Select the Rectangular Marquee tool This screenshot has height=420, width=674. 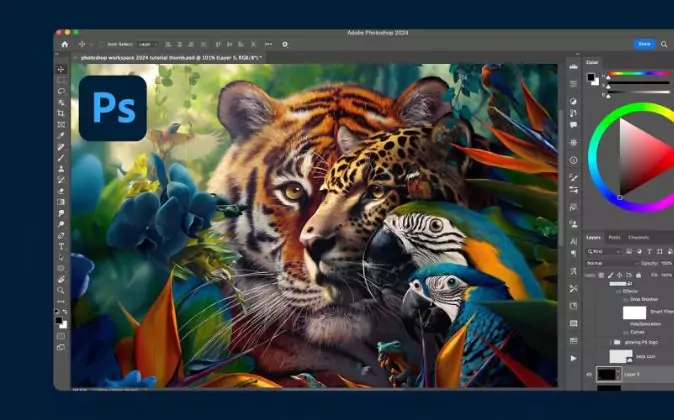pos(61,80)
